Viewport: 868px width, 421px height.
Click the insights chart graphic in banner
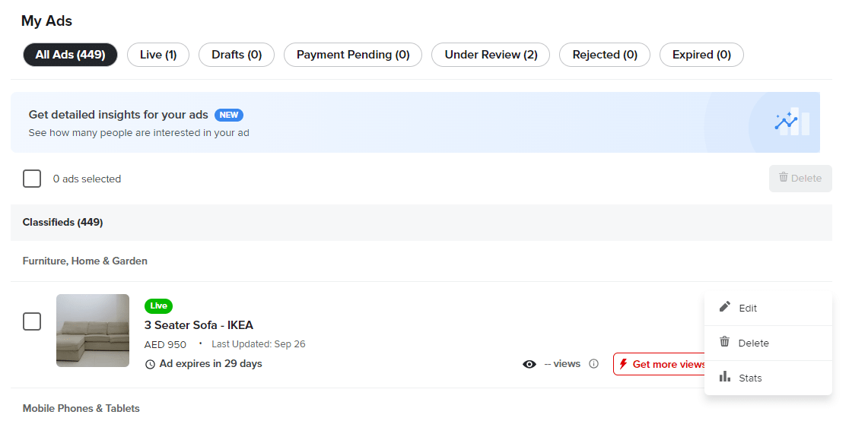tap(792, 121)
